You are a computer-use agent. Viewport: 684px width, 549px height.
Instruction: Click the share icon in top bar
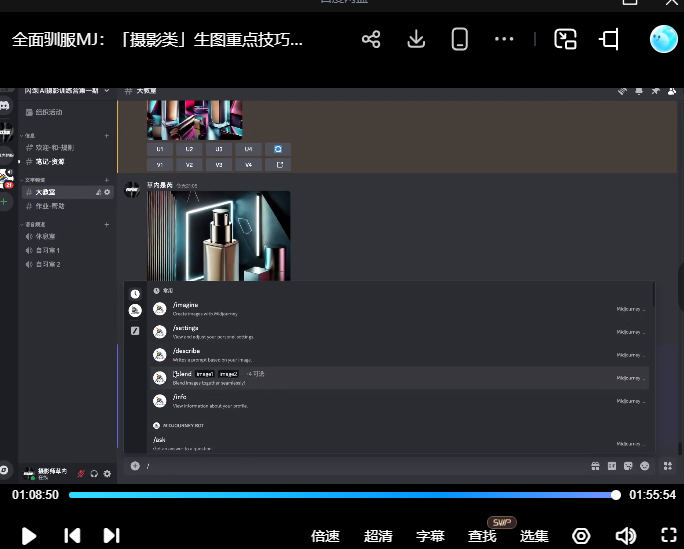point(371,40)
